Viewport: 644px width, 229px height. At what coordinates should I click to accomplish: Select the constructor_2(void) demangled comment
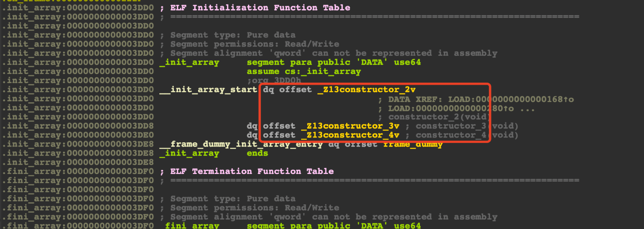pos(439,117)
